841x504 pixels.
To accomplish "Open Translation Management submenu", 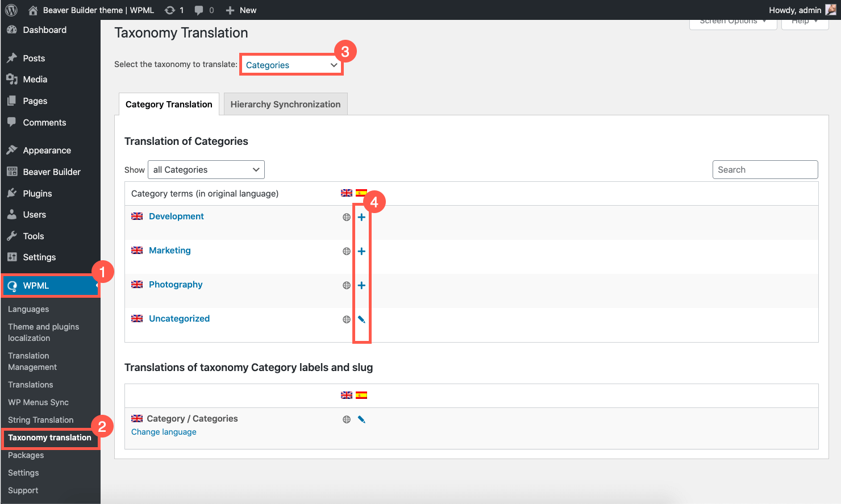I will click(32, 361).
